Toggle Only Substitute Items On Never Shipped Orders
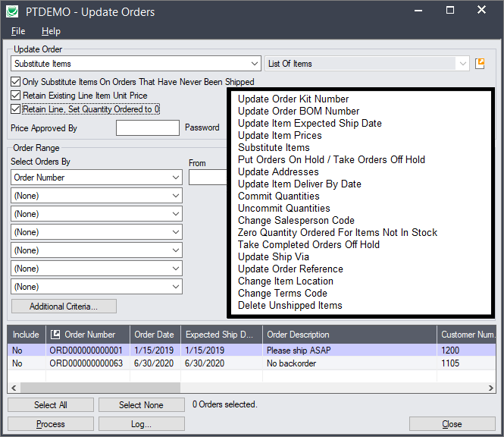Image resolution: width=504 pixels, height=437 pixels. tap(16, 82)
